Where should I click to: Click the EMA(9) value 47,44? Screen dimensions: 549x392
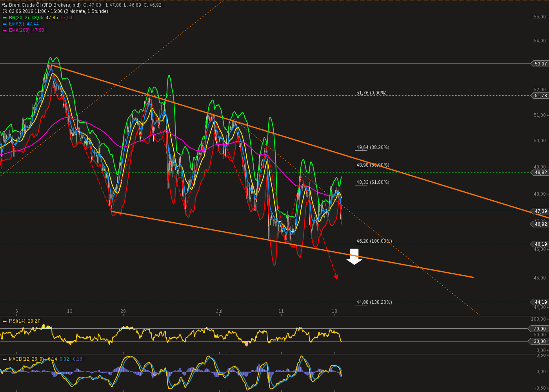33,24
